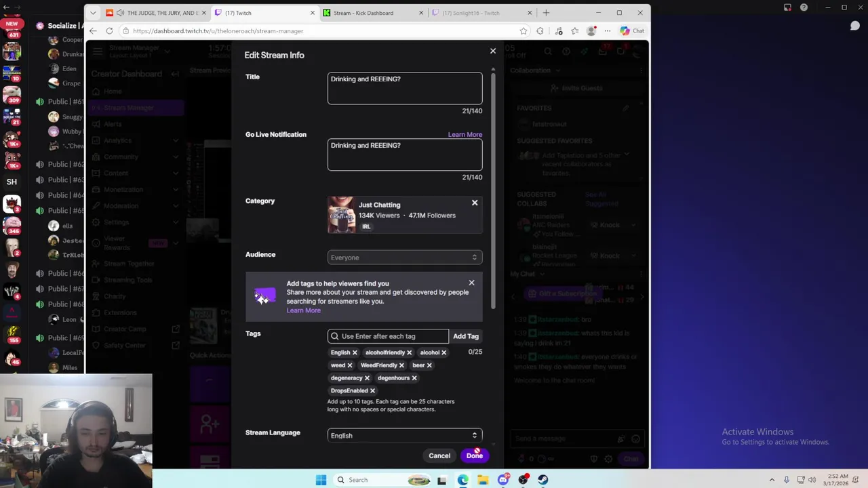
Task: Open Learn More for Go Live Notification
Action: [x=465, y=134]
